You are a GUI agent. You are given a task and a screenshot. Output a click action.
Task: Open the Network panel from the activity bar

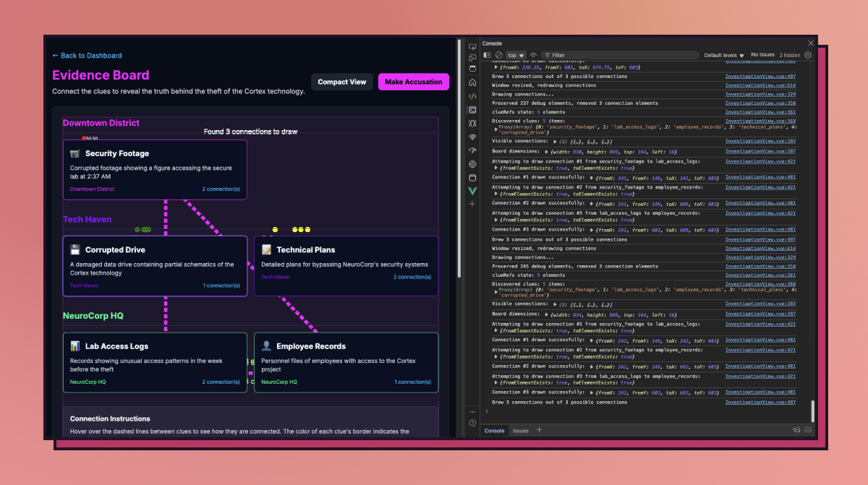pos(472,137)
